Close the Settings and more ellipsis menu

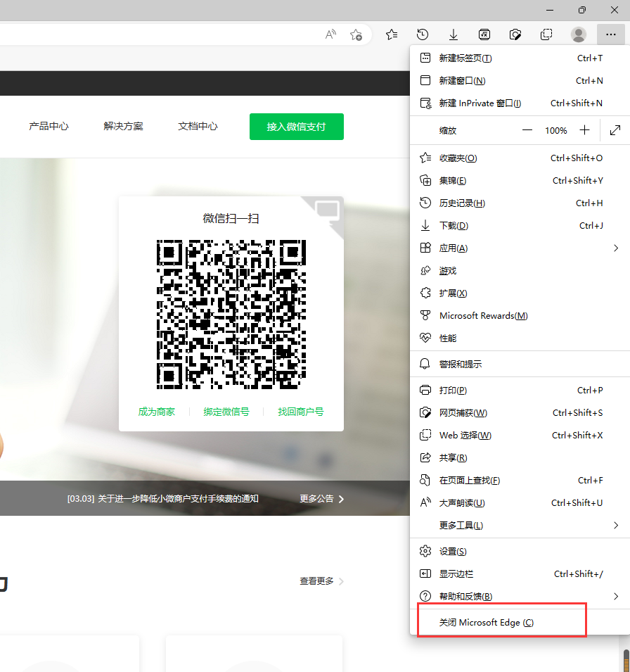point(611,34)
